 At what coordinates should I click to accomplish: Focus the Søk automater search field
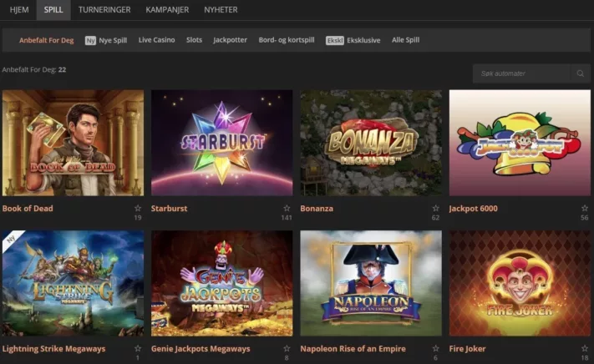[521, 73]
